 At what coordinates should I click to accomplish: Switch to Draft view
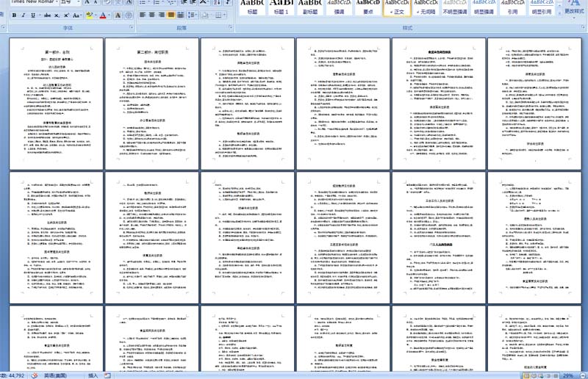click(x=555, y=375)
